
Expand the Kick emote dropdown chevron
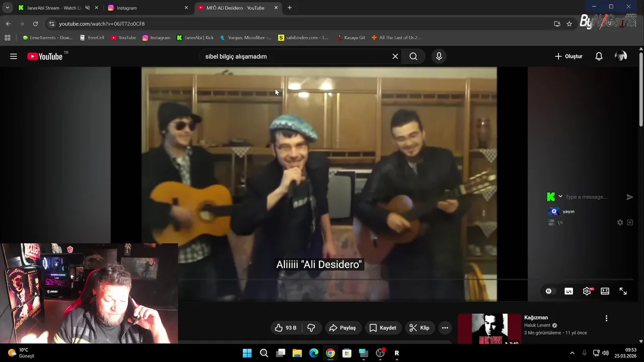click(560, 197)
